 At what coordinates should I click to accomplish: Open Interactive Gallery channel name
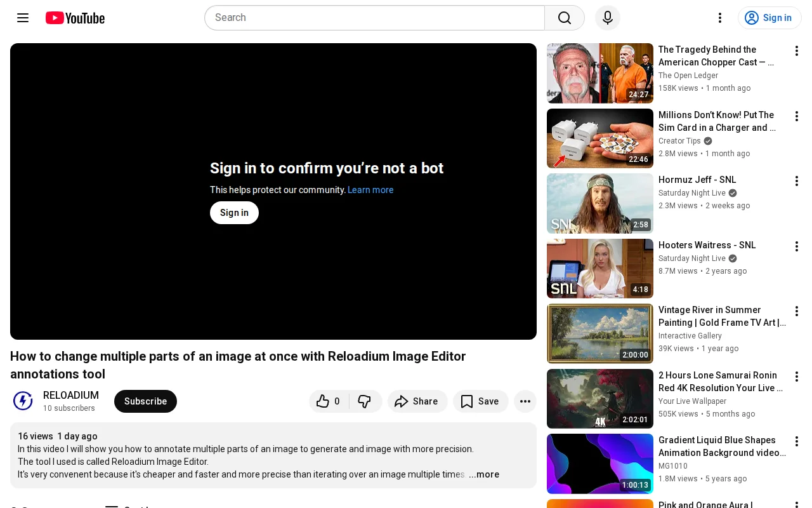coord(690,336)
